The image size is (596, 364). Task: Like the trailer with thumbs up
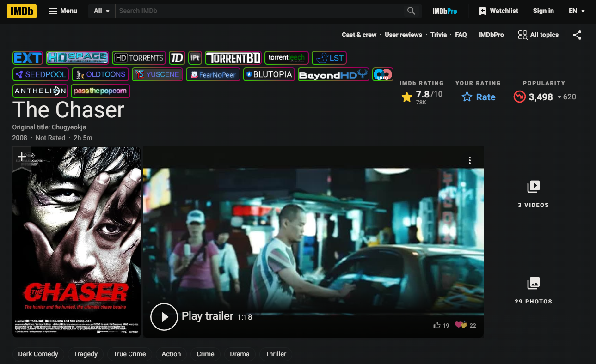click(x=441, y=325)
